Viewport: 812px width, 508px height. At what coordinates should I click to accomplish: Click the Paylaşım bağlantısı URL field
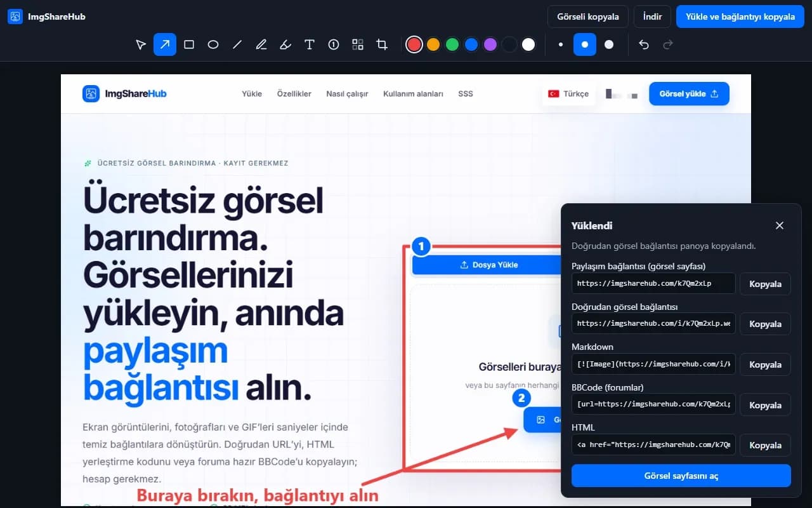click(x=653, y=283)
